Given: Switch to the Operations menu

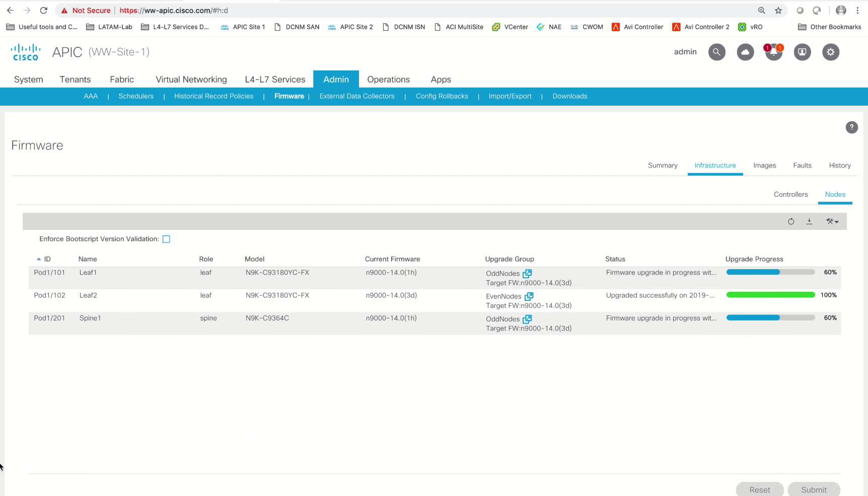Looking at the screenshot, I should coord(388,79).
